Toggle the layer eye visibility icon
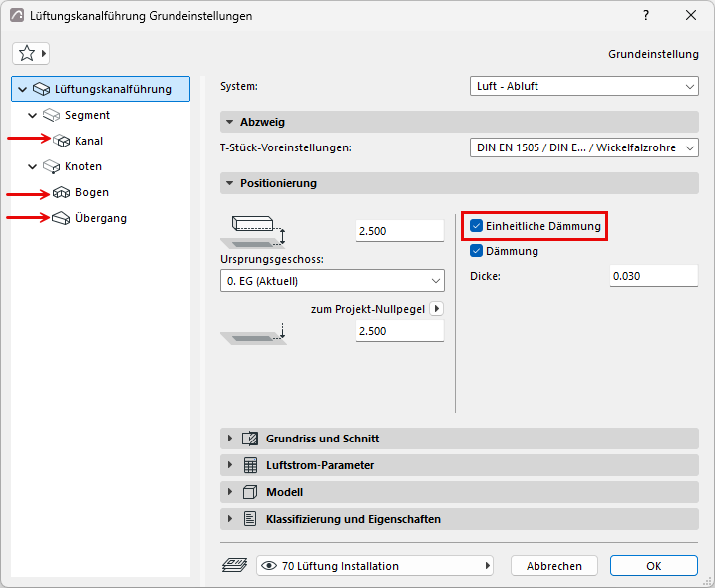The width and height of the screenshot is (715, 588). [269, 566]
